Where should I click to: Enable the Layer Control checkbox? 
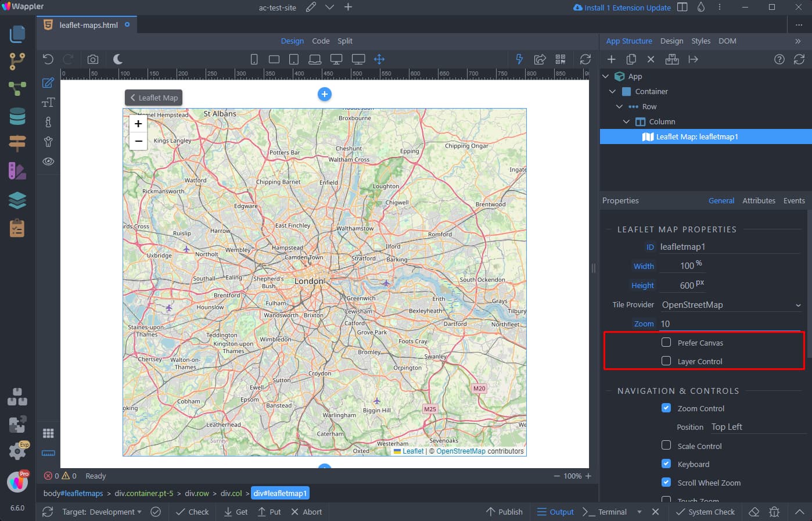point(666,361)
